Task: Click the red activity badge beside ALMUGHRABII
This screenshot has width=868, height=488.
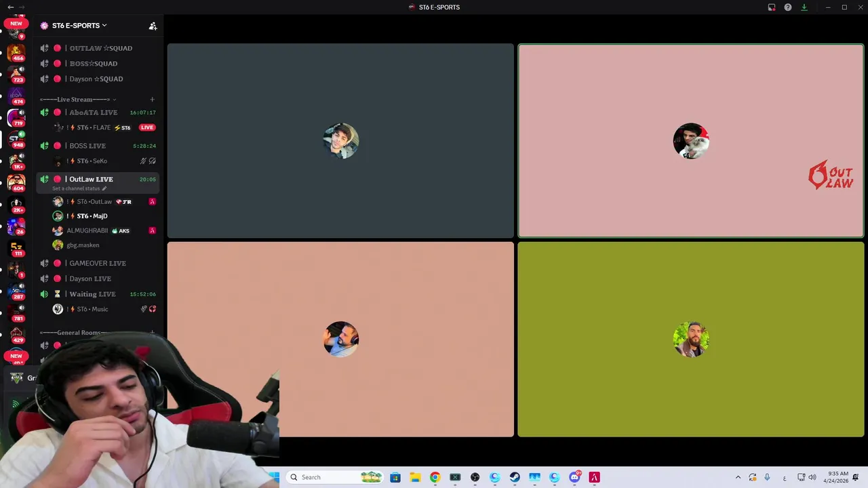Action: coord(152,230)
